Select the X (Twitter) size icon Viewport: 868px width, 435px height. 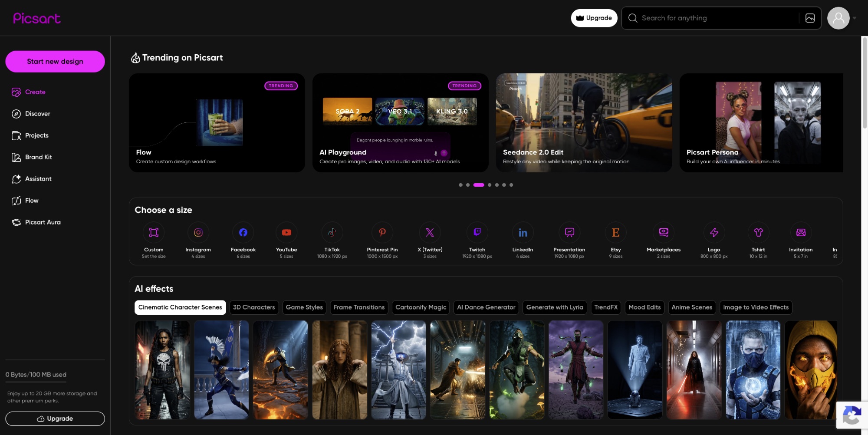pyautogui.click(x=430, y=232)
